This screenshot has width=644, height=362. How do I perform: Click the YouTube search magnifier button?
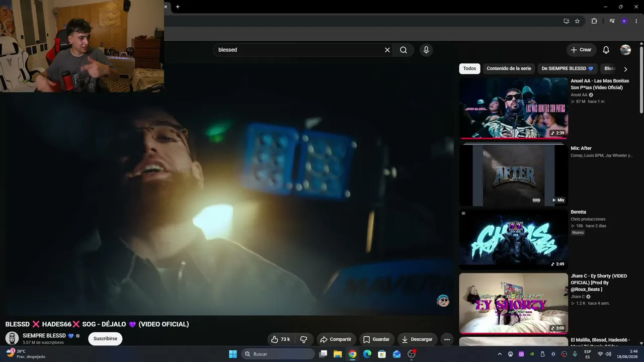[x=404, y=50]
